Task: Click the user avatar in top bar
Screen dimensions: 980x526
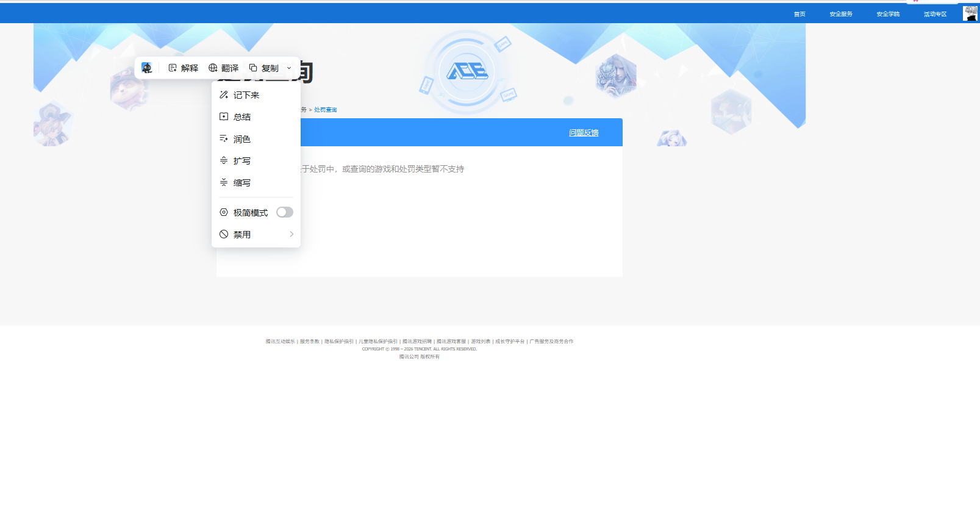Action: click(x=970, y=13)
